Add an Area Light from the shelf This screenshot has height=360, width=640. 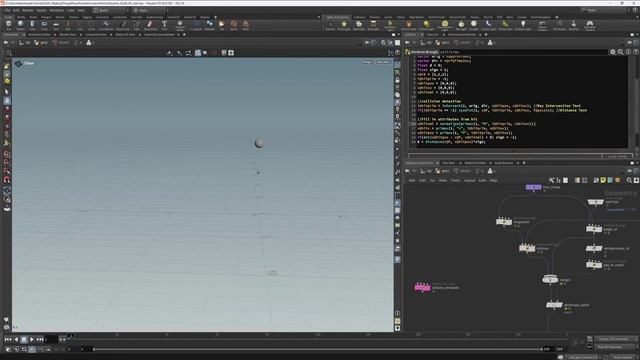tap(373, 25)
